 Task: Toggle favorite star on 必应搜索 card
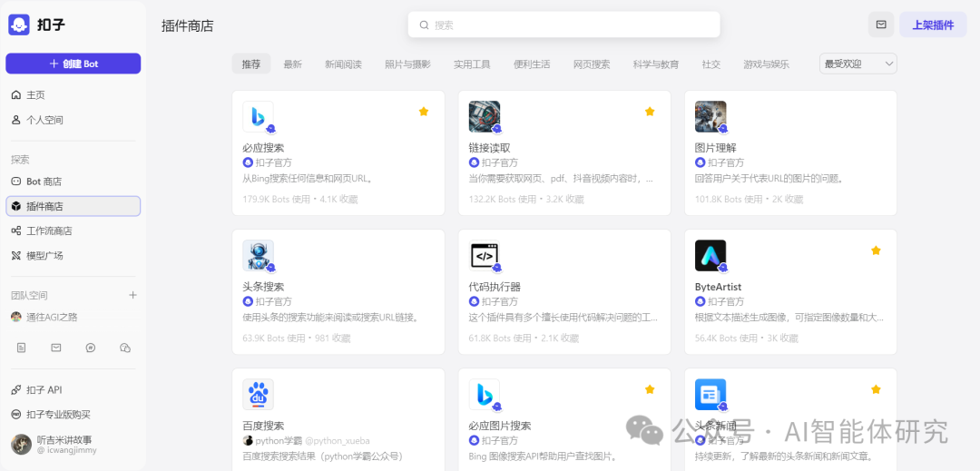pyautogui.click(x=424, y=112)
